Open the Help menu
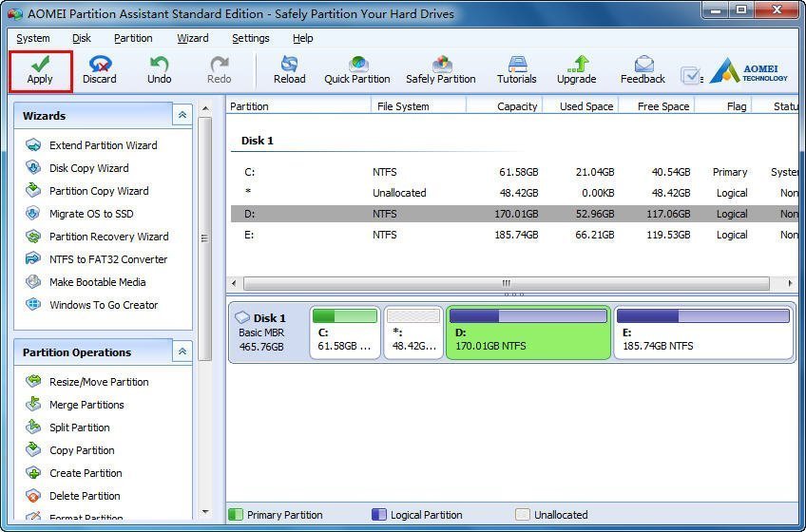The height and width of the screenshot is (532, 806). [x=303, y=39]
